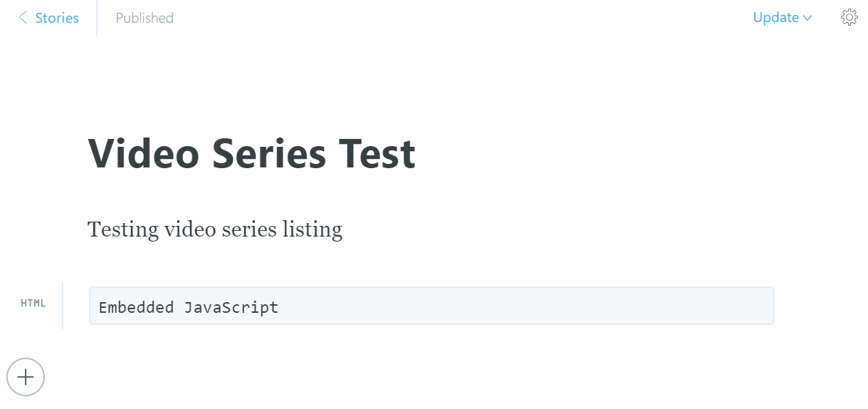Click the plus icon to add a card
Image resolution: width=868 pixels, height=409 pixels.
coord(26,376)
